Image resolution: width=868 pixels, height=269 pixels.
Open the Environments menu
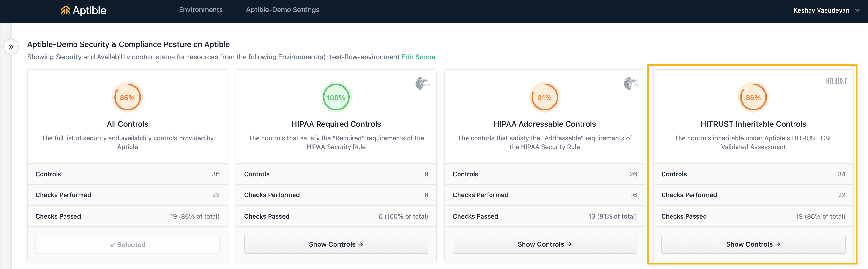(x=201, y=10)
